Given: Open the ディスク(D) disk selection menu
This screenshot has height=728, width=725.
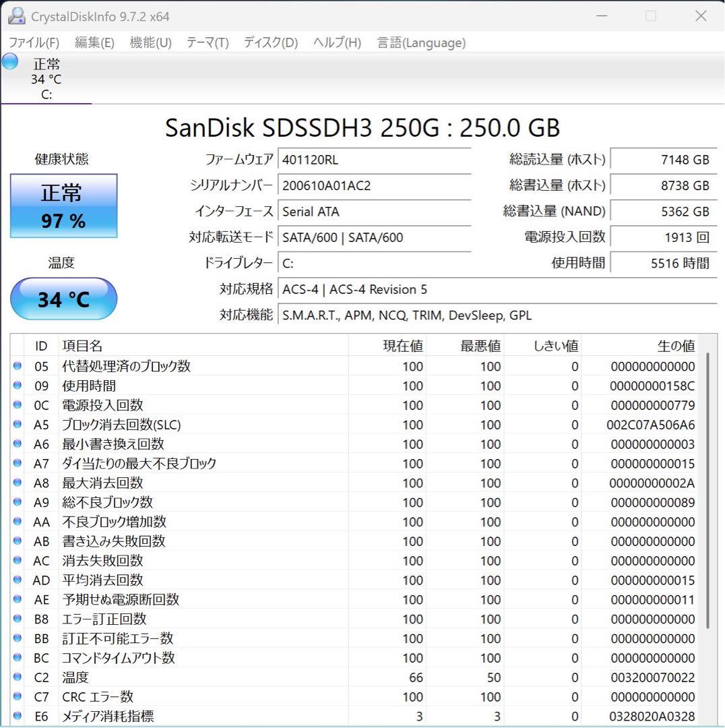Looking at the screenshot, I should point(269,42).
